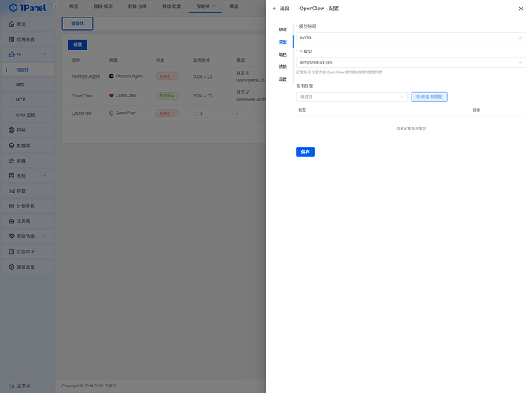Click the 工具箱 toolbox icon

pyautogui.click(x=11, y=221)
